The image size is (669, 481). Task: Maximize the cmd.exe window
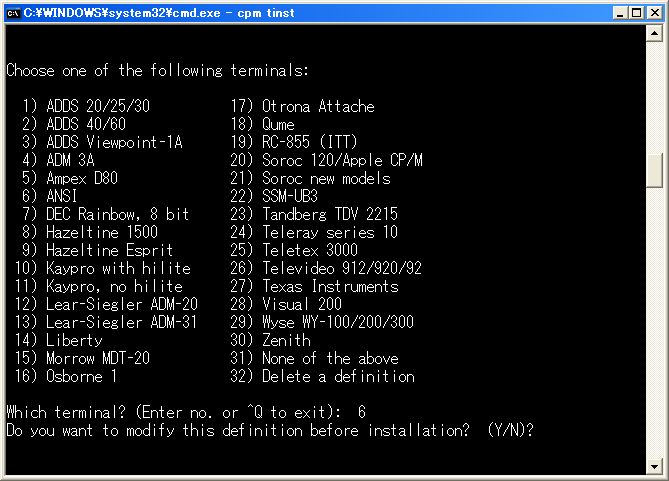coord(637,13)
